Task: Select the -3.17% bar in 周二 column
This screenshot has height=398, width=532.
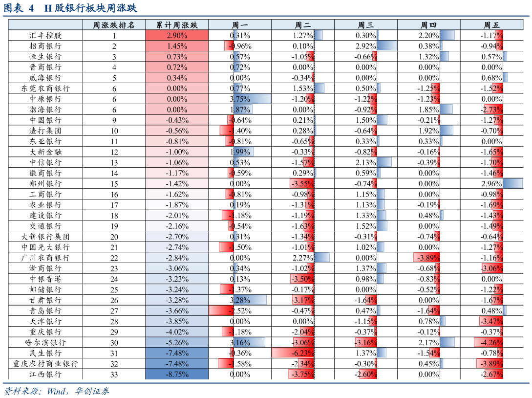Action: [303, 300]
